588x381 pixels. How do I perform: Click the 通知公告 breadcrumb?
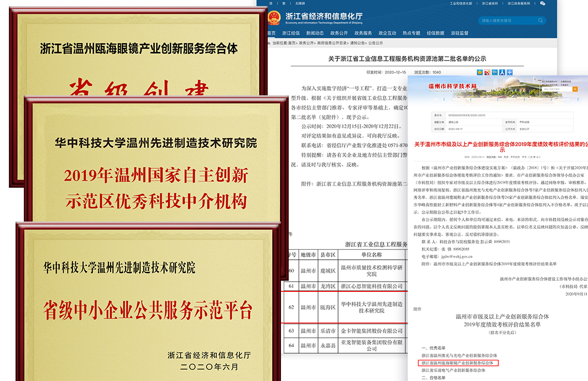[x=357, y=43]
